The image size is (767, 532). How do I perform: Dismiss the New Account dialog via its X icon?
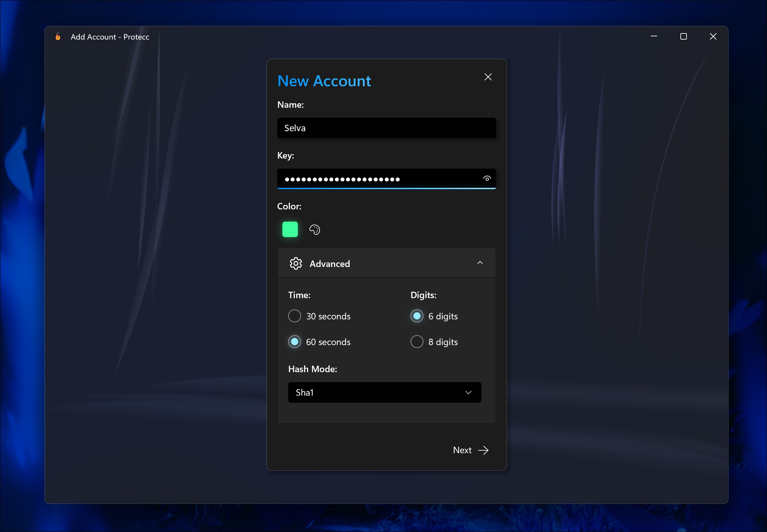coord(488,77)
